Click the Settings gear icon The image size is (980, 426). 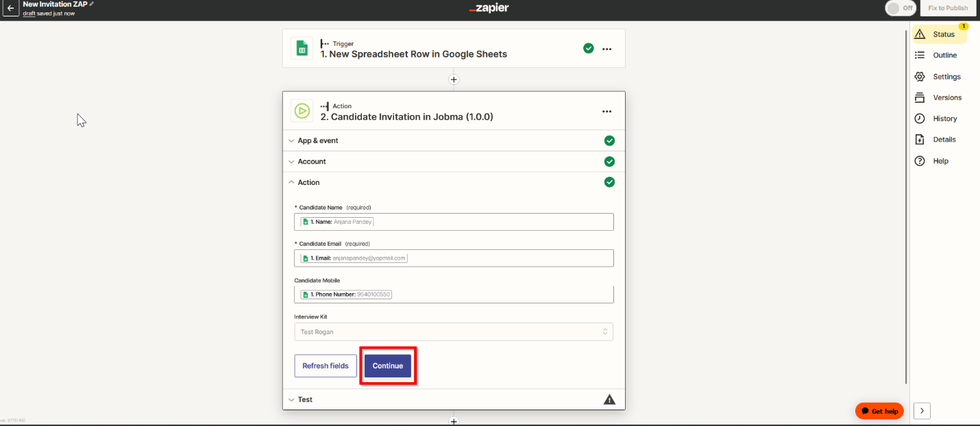[920, 77]
